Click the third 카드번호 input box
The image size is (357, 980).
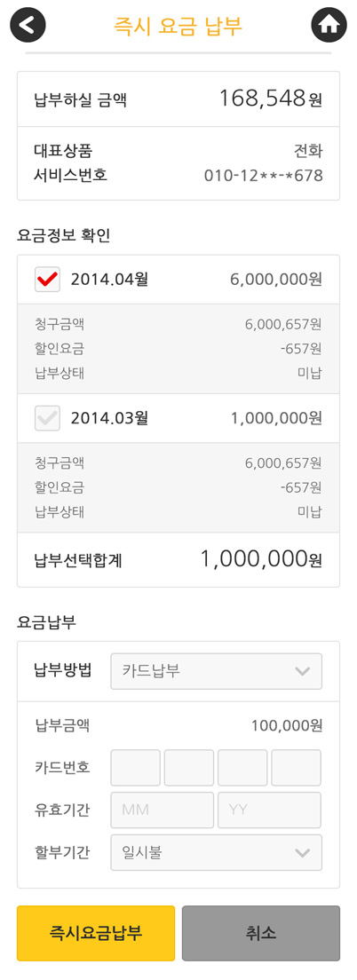242,768
